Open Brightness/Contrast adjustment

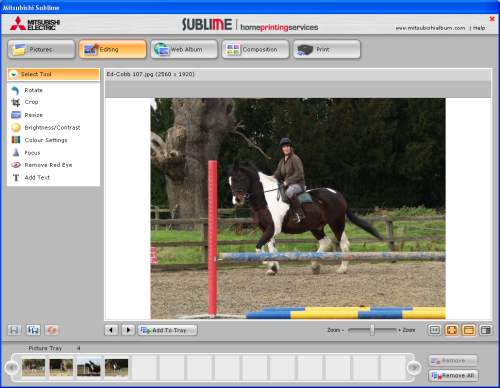tap(53, 128)
